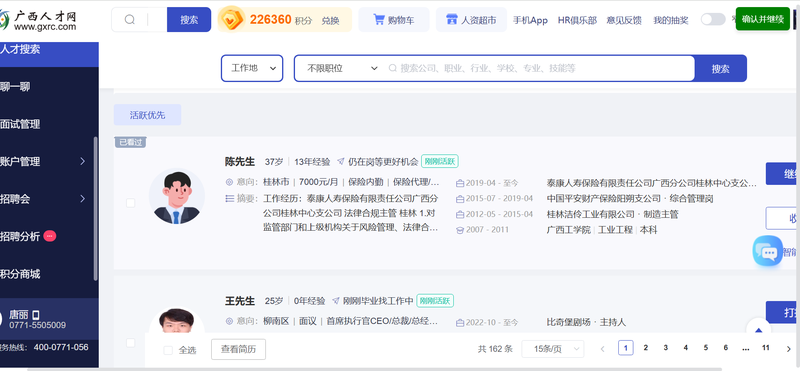Open the 我的抽奖 link
Screen dimensions: 800x371
[x=671, y=20]
